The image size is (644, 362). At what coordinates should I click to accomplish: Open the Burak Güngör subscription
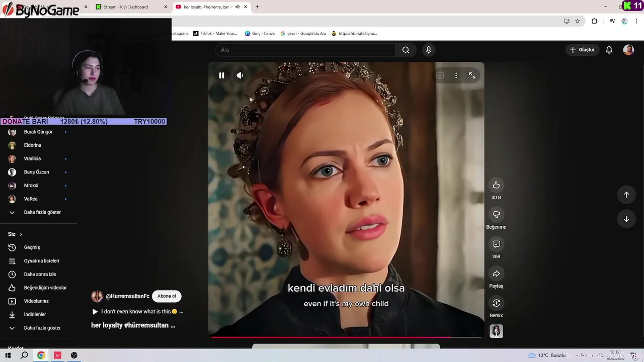click(x=38, y=132)
